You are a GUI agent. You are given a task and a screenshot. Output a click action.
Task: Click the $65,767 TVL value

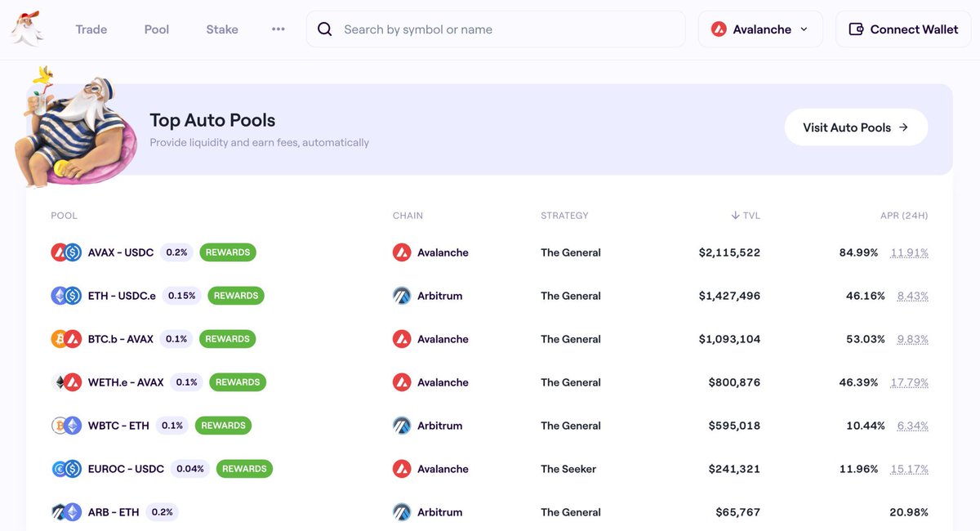click(x=738, y=512)
